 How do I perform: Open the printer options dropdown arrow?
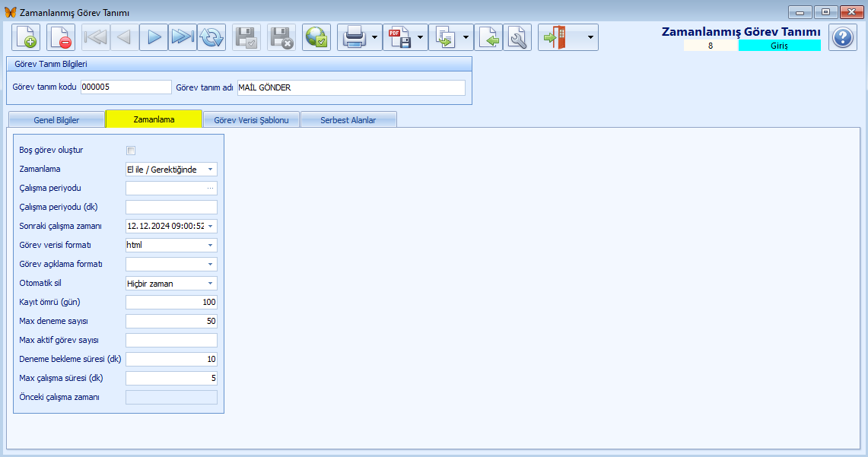[x=375, y=37]
